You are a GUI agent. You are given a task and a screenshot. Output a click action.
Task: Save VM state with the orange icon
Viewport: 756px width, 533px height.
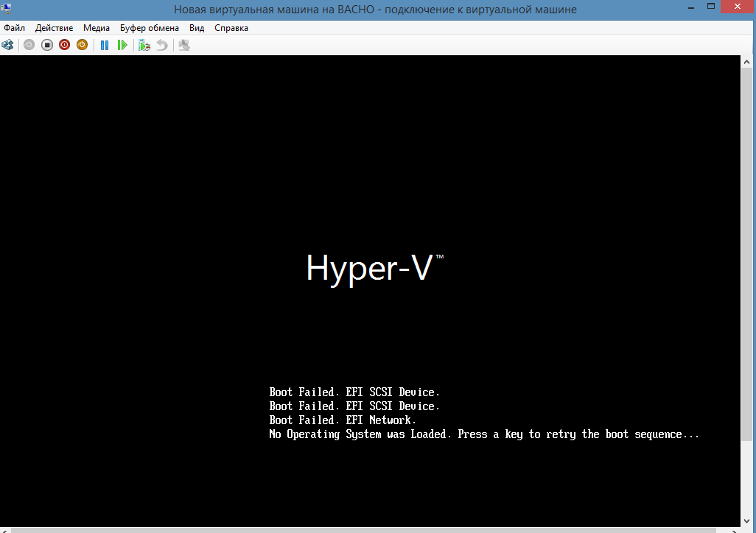point(82,45)
